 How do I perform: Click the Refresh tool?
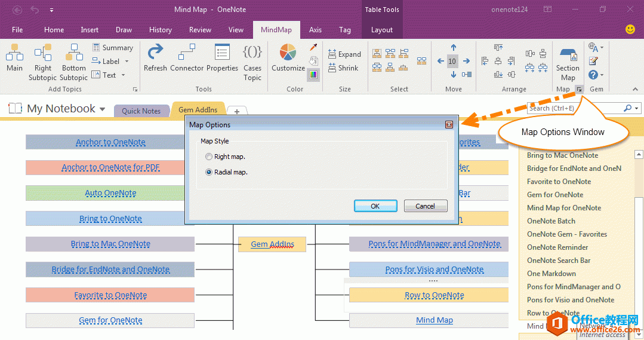[155, 59]
